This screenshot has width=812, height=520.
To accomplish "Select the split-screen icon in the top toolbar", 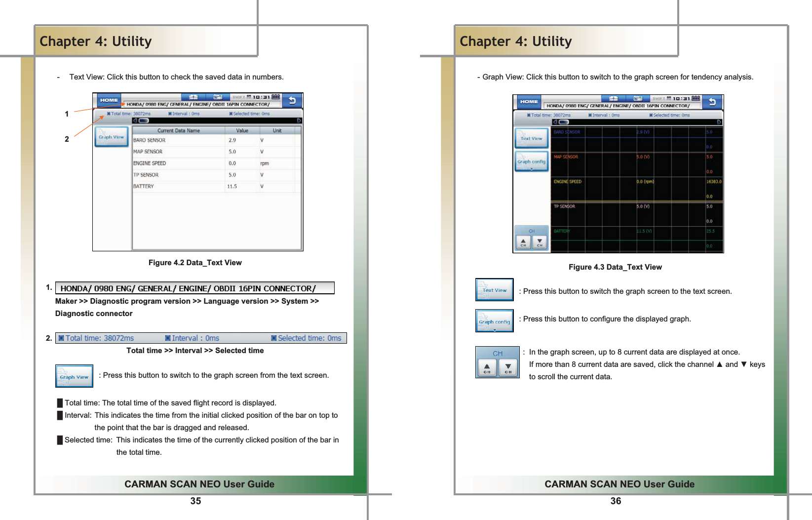I will pyautogui.click(x=193, y=97).
